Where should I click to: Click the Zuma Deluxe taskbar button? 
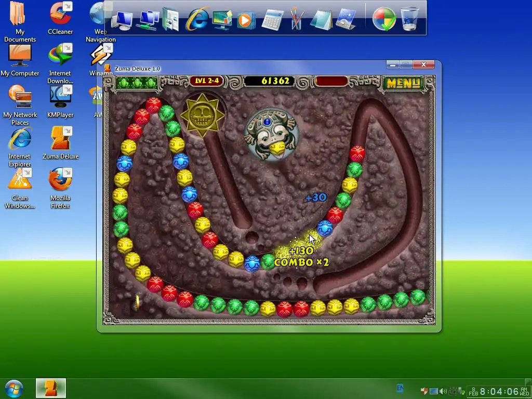[x=51, y=388]
